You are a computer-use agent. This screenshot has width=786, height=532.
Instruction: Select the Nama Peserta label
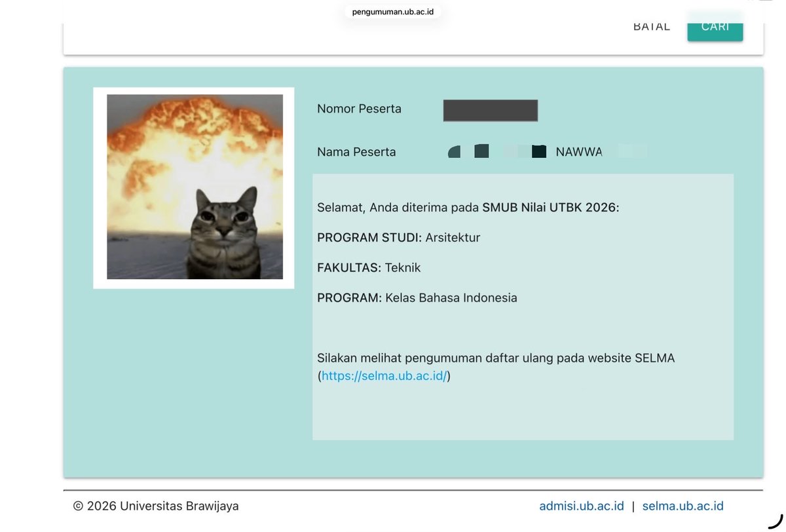coord(356,152)
